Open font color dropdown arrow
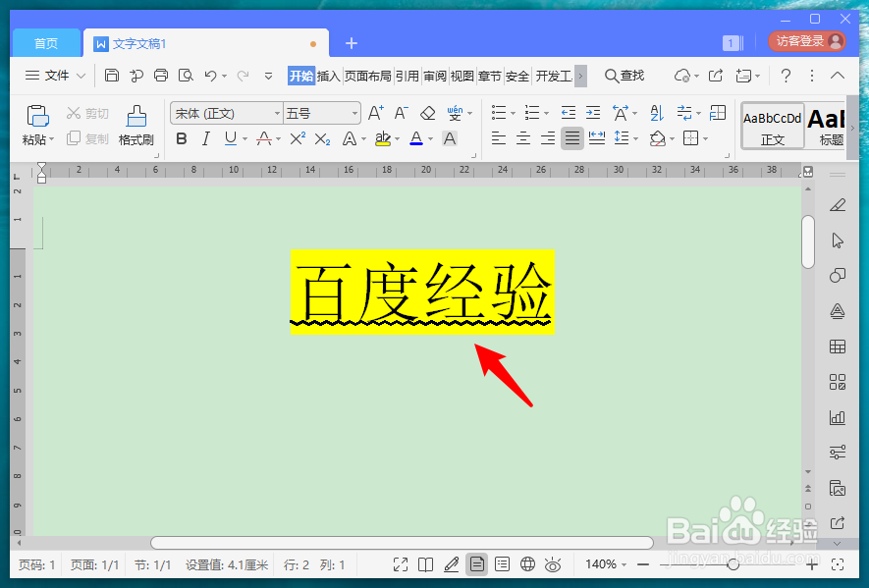 pyautogui.click(x=431, y=139)
